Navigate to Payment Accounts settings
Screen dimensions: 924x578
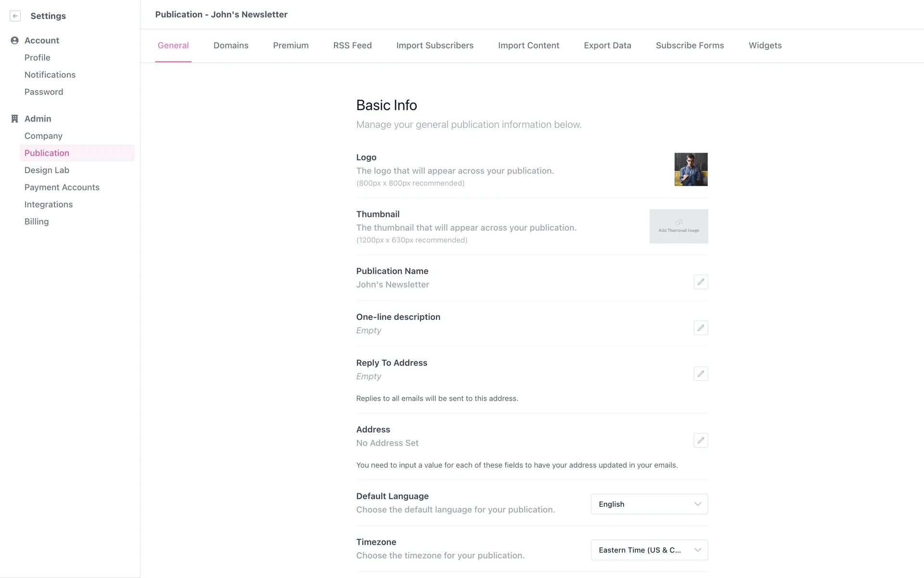coord(62,187)
